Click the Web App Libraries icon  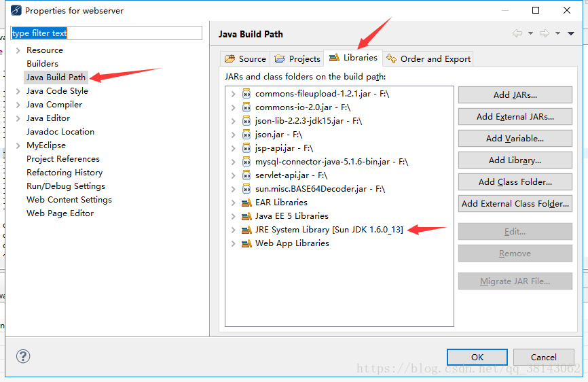(246, 243)
